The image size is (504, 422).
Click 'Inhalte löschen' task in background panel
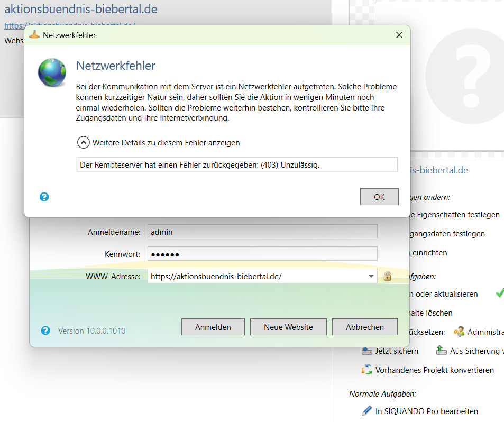(432, 313)
